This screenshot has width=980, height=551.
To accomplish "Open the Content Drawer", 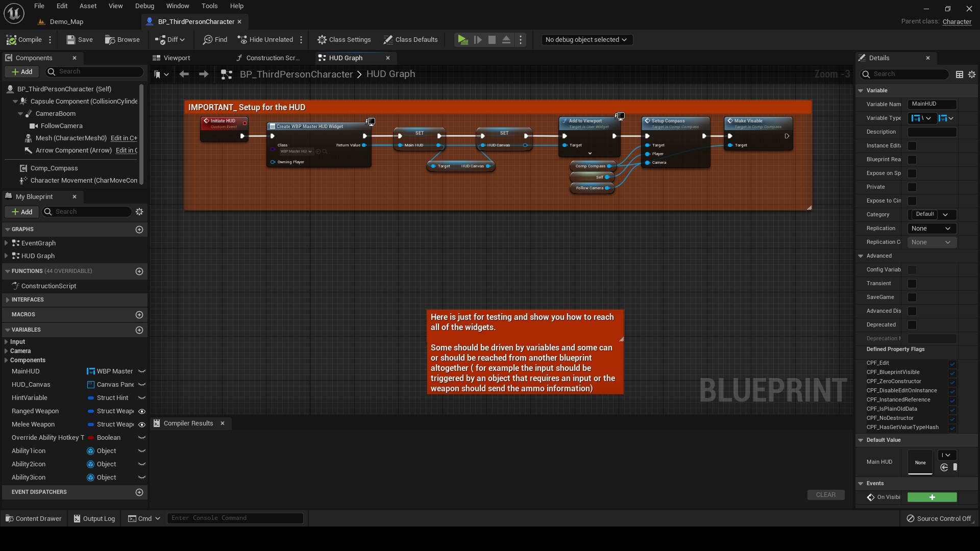I will pos(33,518).
